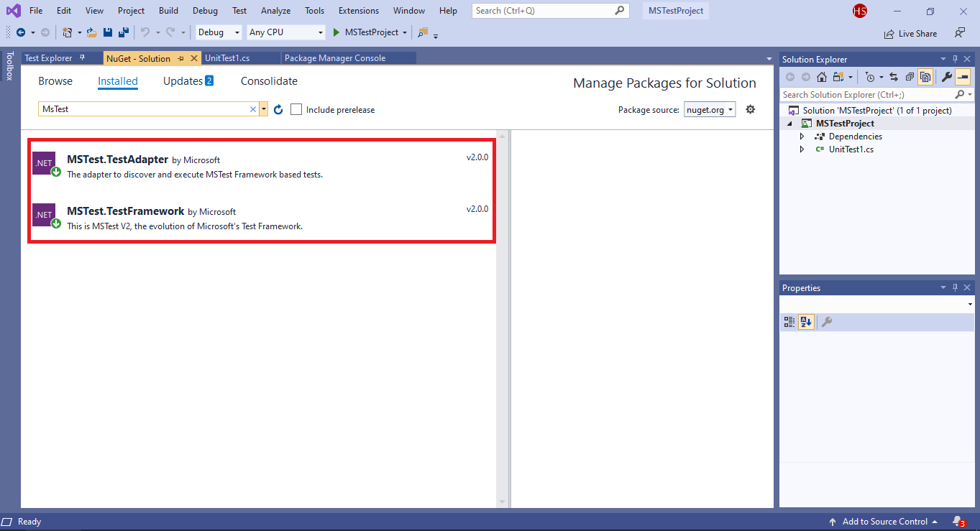Open the File menu
The height and width of the screenshot is (531, 980).
tap(36, 11)
